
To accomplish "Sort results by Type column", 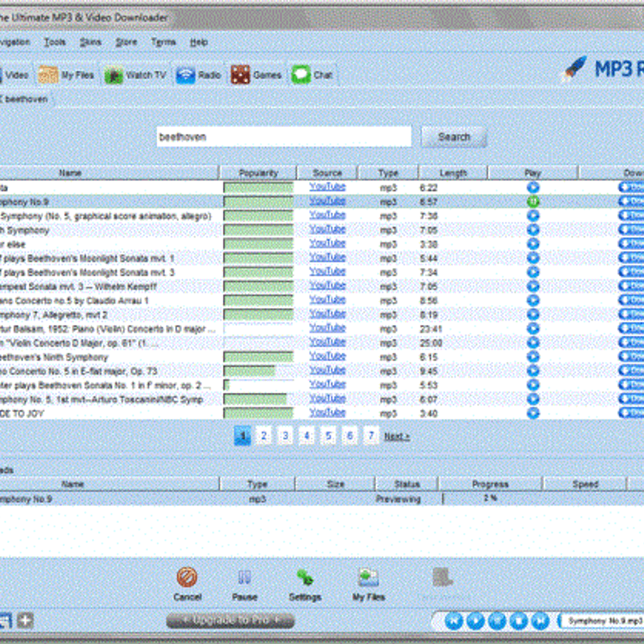I will click(x=388, y=173).
